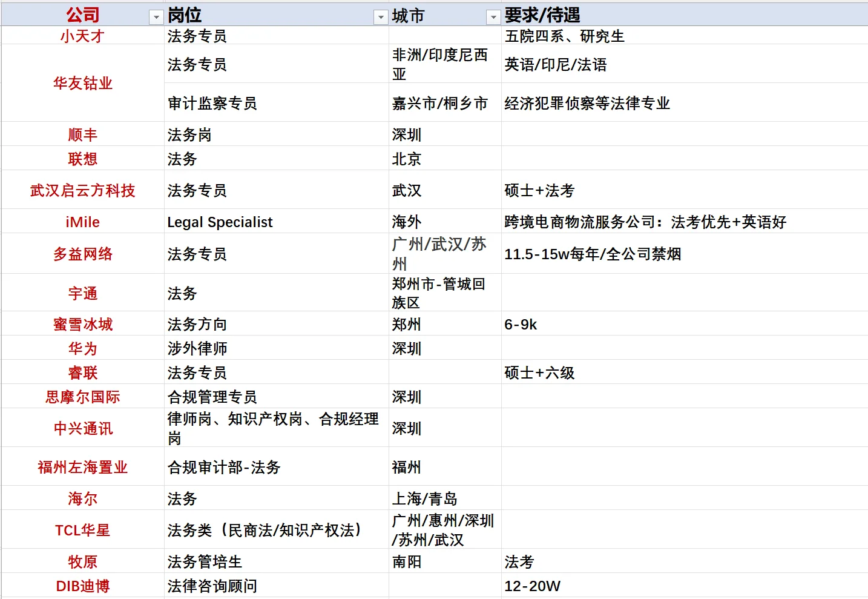Click the 南阳 city cell
Viewport: 868px width, 599px height.
pos(445,561)
